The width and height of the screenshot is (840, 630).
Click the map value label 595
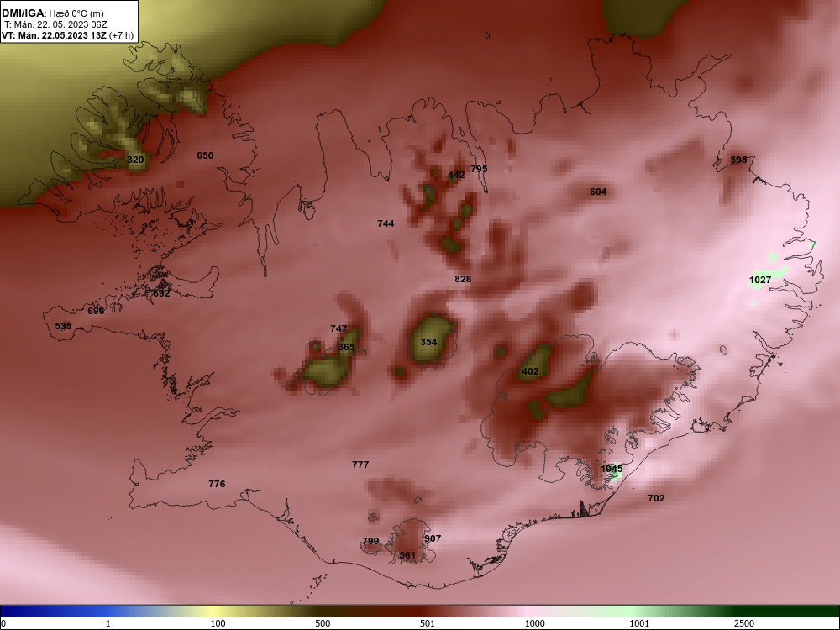738,160
